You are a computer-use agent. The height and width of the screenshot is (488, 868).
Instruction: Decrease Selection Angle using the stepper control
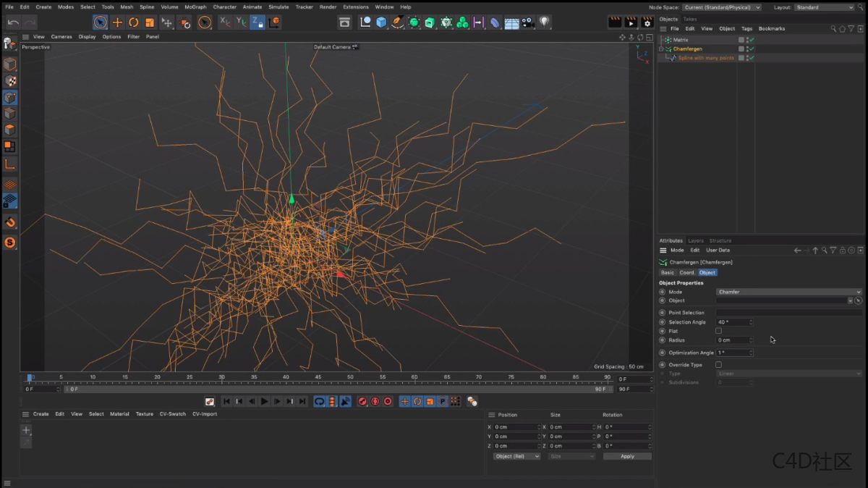[x=751, y=324]
